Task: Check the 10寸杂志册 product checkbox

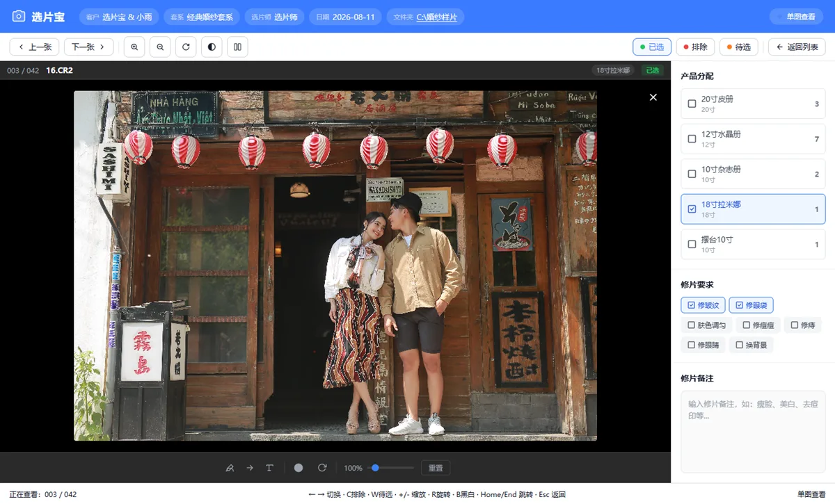Action: click(692, 174)
